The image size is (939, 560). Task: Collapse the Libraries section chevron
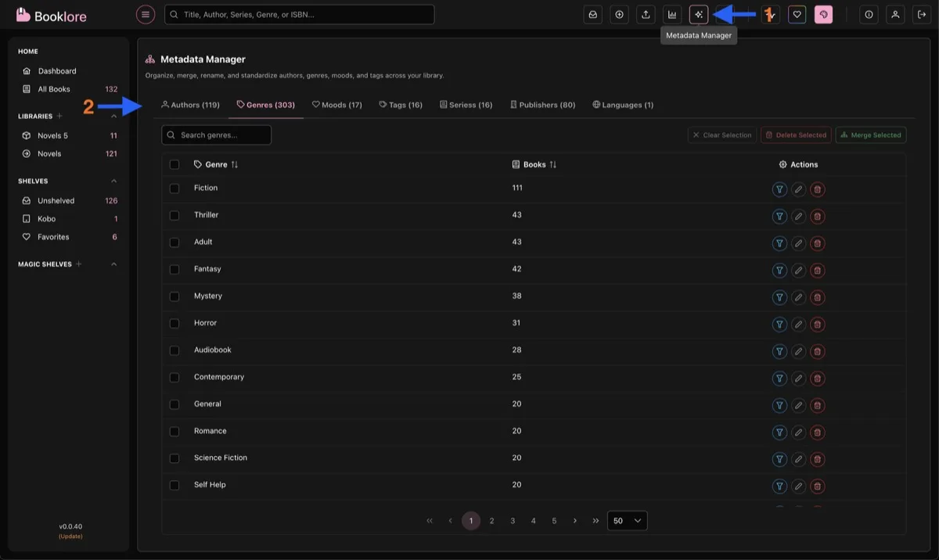click(x=114, y=116)
